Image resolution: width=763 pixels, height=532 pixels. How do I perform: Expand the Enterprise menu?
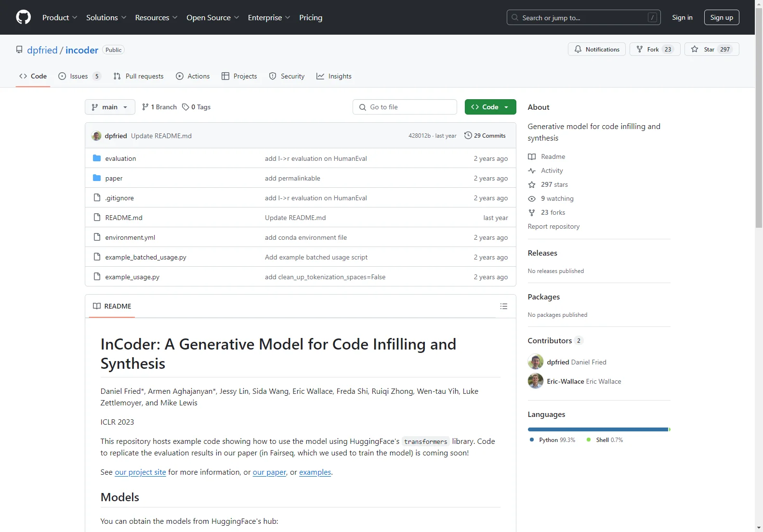tap(269, 17)
